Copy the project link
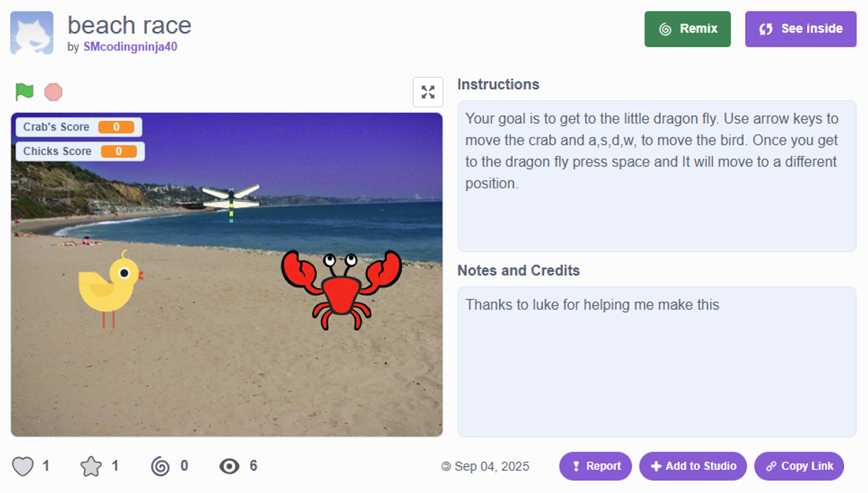 pos(799,466)
